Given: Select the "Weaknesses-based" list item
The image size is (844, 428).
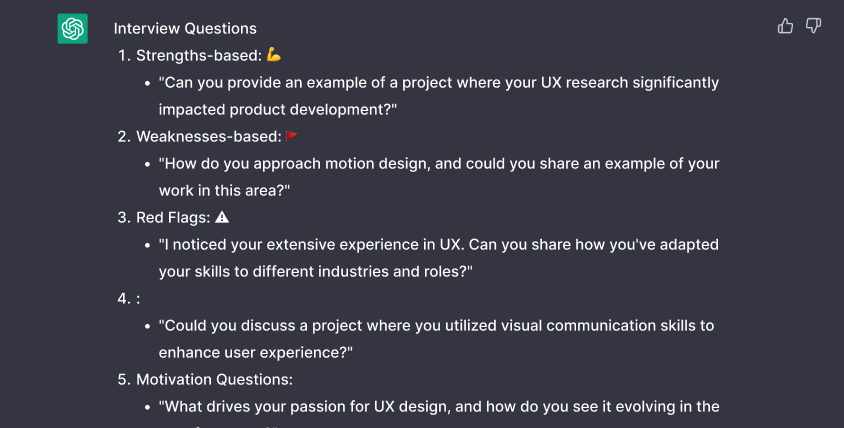Looking at the screenshot, I should tap(208, 136).
